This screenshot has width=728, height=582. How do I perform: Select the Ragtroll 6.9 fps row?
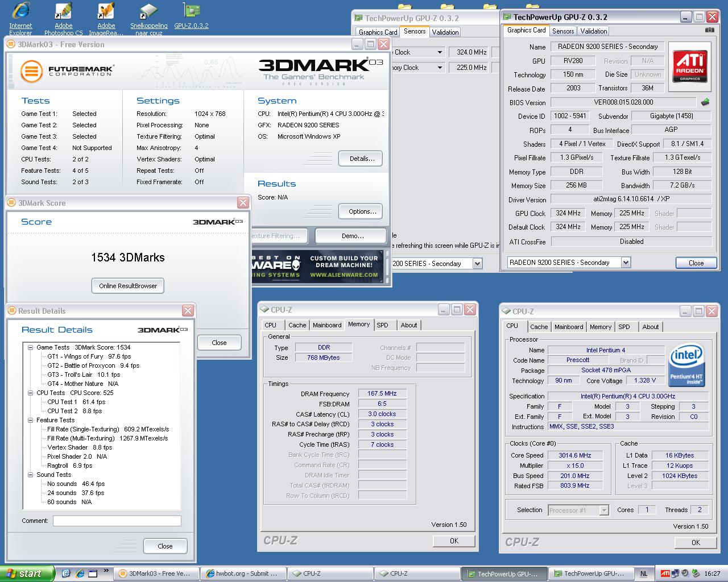point(69,465)
